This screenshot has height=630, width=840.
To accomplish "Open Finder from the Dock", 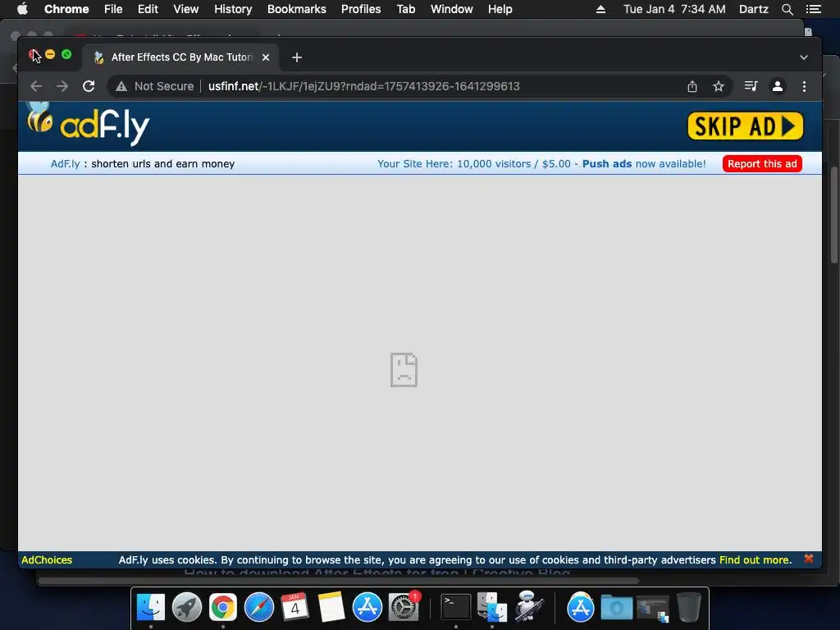I will coord(151,607).
